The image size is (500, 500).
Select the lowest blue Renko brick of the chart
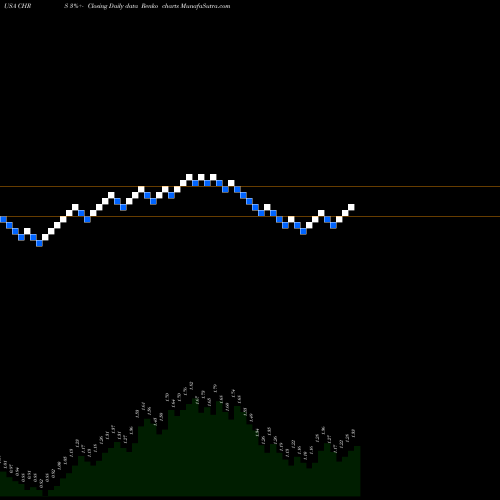[x=39, y=243]
